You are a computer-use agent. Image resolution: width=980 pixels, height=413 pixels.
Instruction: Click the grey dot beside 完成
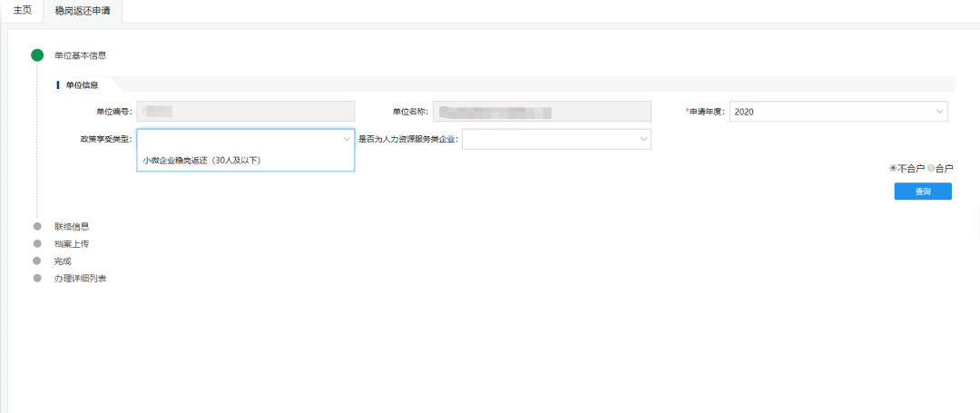pos(37,261)
